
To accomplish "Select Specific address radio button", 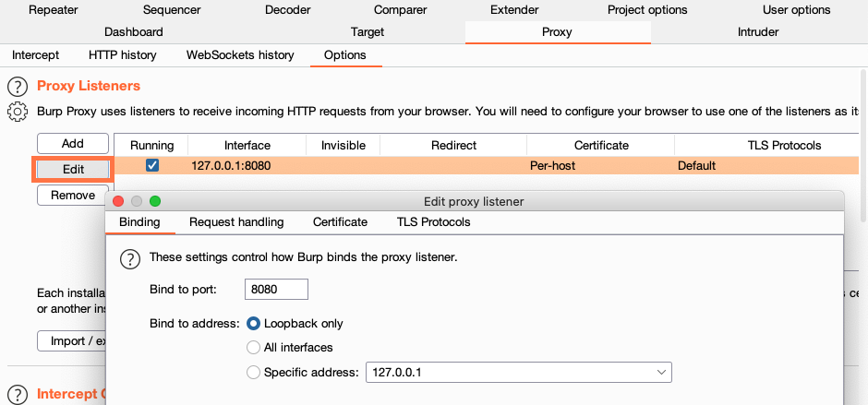I will point(254,373).
